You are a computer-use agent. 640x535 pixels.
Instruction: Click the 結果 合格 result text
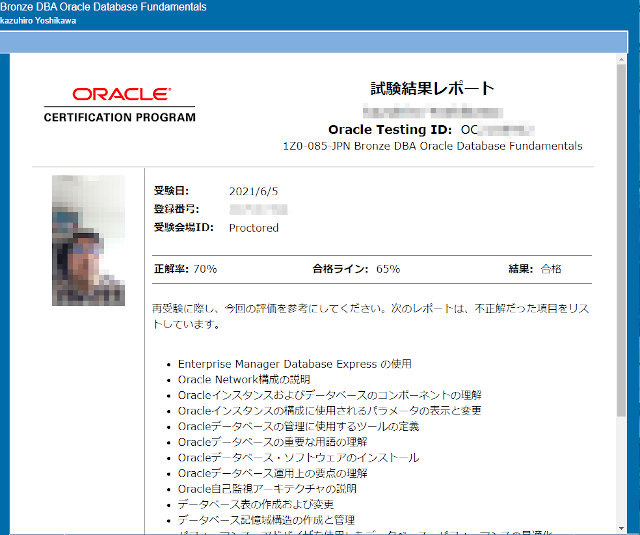pos(535,269)
